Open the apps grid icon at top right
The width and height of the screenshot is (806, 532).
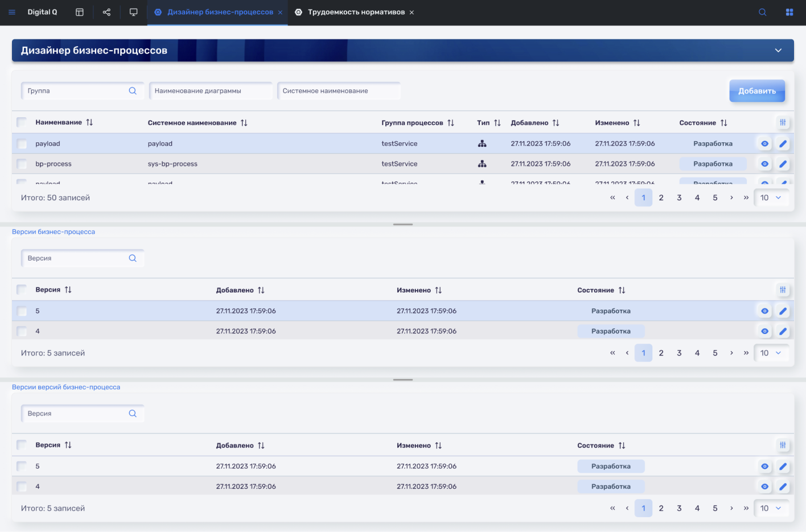[x=789, y=12]
